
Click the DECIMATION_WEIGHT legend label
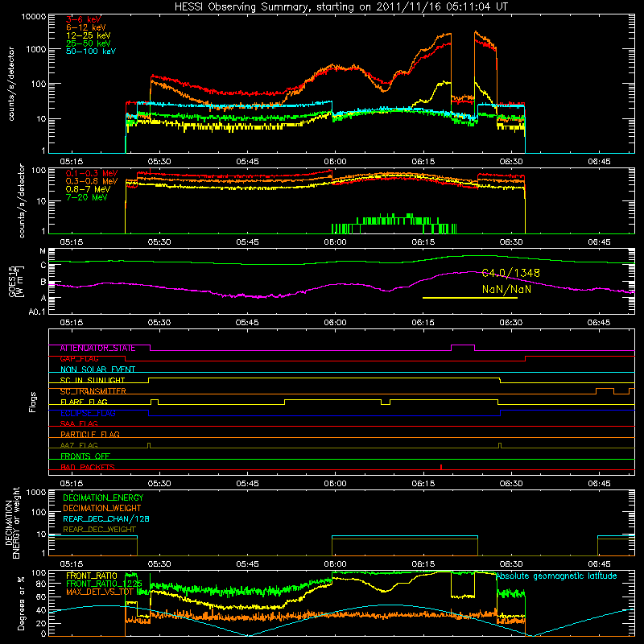[x=102, y=508]
